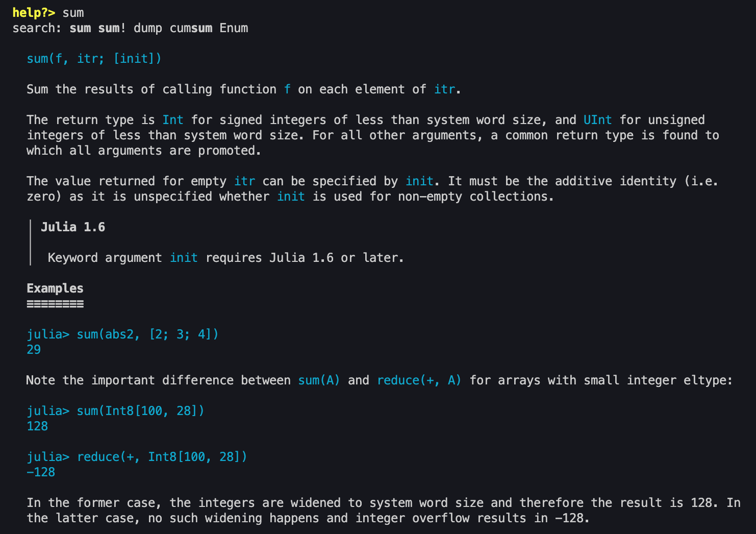This screenshot has height=534, width=756.
Task: Click the cumsum search suggestion
Action: click(191, 28)
